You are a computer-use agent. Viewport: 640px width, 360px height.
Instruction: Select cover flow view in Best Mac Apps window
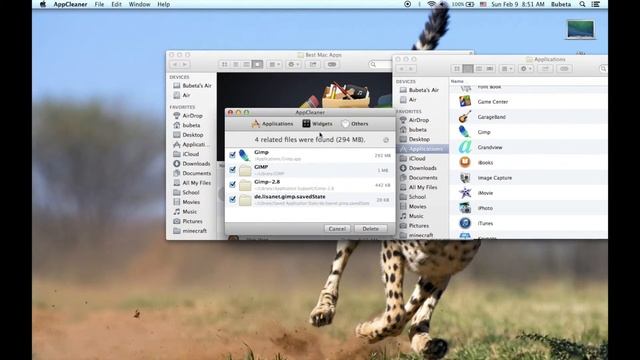[x=258, y=64]
